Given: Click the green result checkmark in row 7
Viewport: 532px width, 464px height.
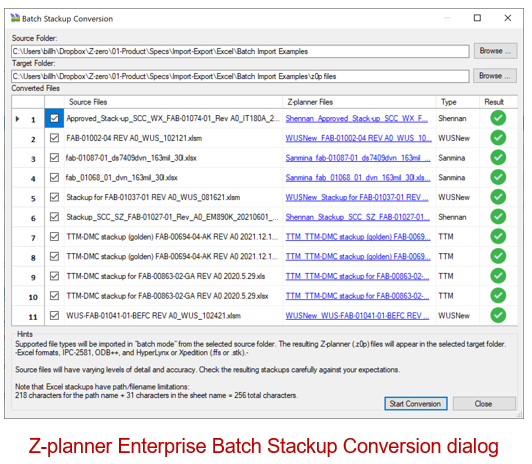Looking at the screenshot, I should 498,236.
